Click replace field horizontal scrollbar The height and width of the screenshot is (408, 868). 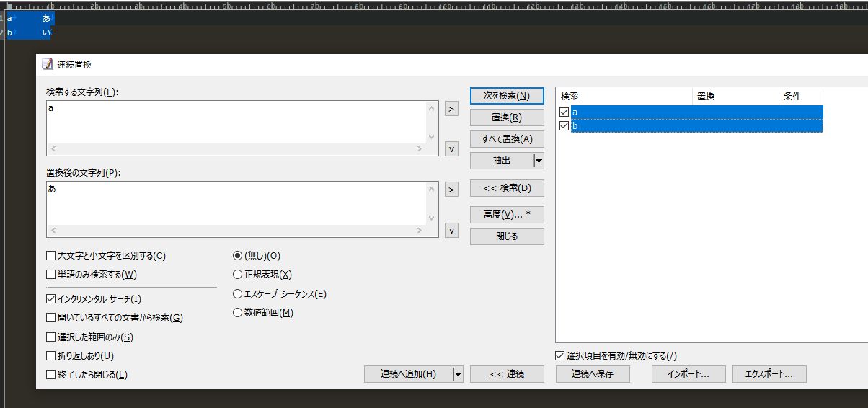(x=236, y=230)
